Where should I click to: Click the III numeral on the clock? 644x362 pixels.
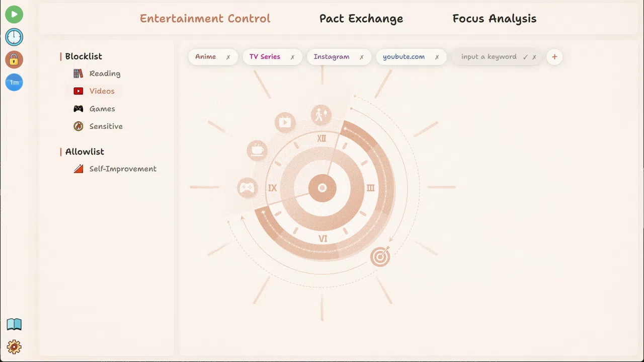371,188
